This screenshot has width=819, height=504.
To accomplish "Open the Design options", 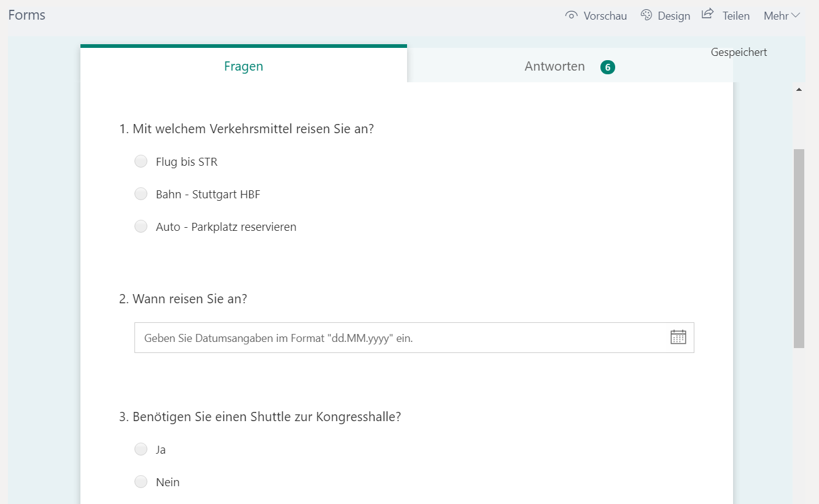I will point(665,16).
